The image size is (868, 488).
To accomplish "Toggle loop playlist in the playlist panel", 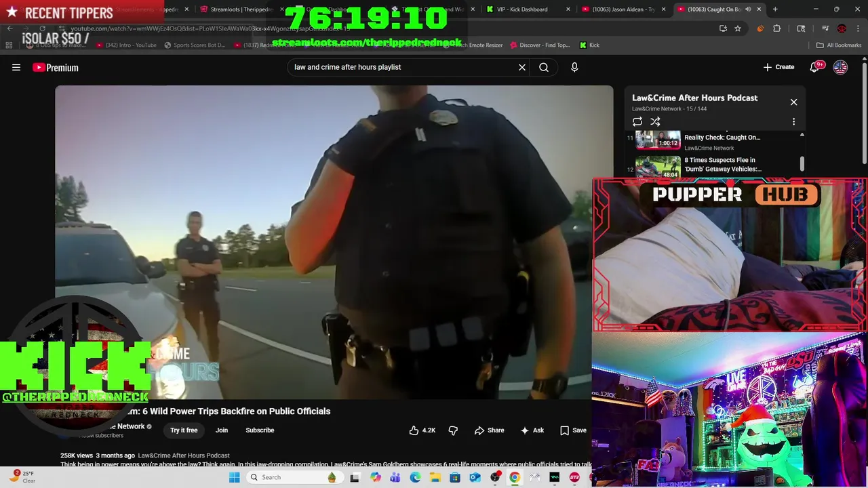I will (x=637, y=122).
